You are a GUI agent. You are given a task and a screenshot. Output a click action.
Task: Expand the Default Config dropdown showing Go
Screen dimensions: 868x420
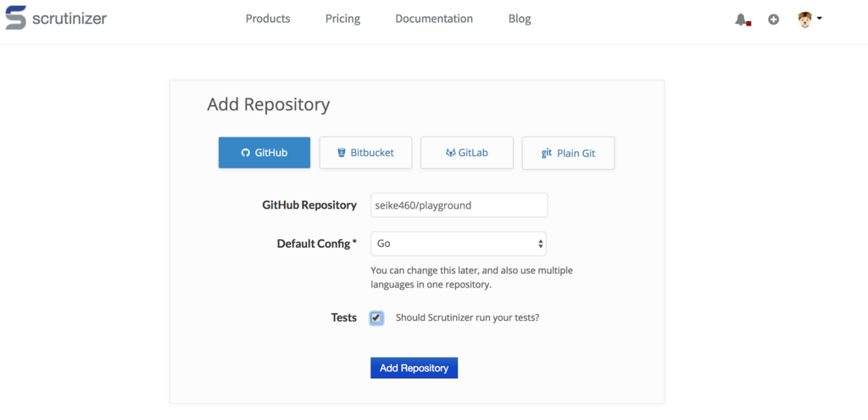click(x=459, y=244)
